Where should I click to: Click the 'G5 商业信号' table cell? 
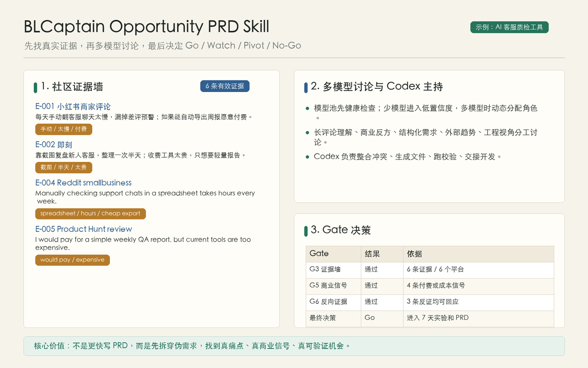tap(334, 286)
